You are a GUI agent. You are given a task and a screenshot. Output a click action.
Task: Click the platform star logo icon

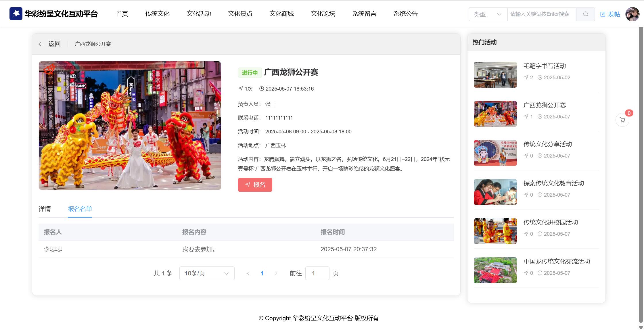16,14
